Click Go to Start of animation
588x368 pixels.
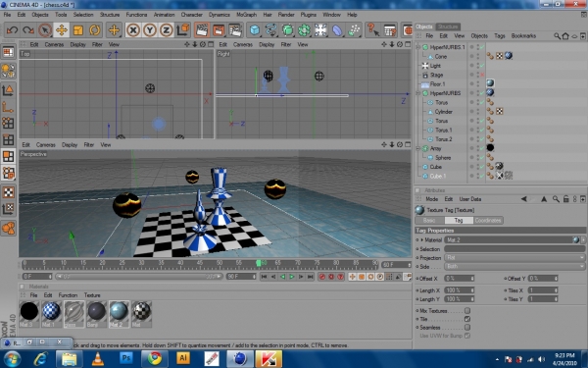[x=264, y=277]
